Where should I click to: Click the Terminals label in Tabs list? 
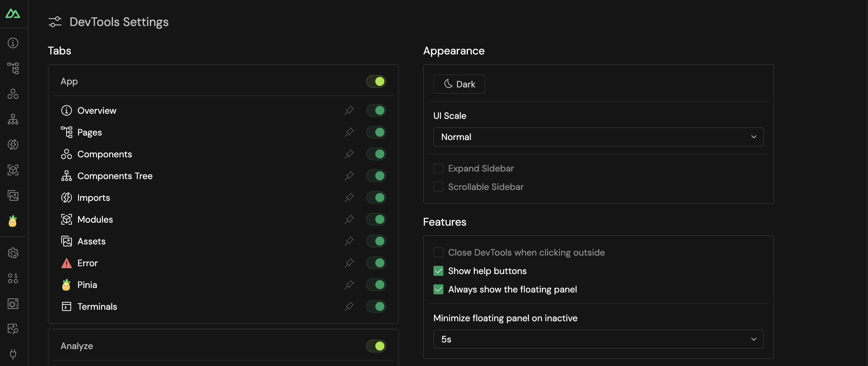(97, 306)
